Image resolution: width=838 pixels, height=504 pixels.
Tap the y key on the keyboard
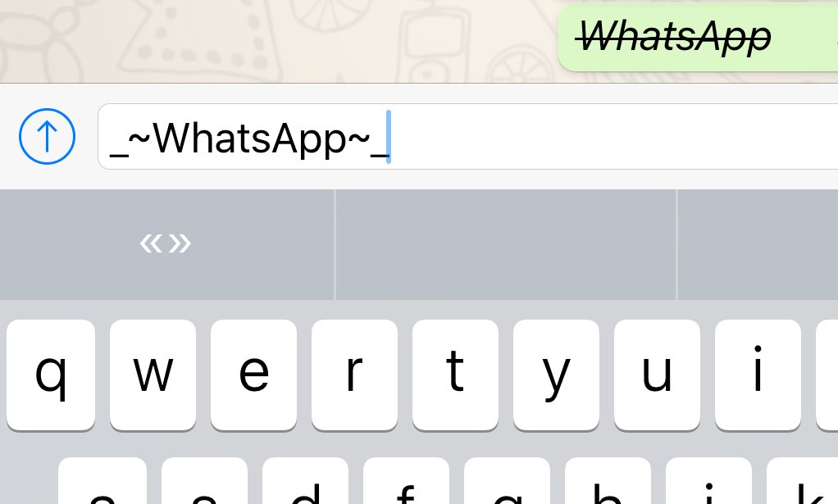[556, 375]
